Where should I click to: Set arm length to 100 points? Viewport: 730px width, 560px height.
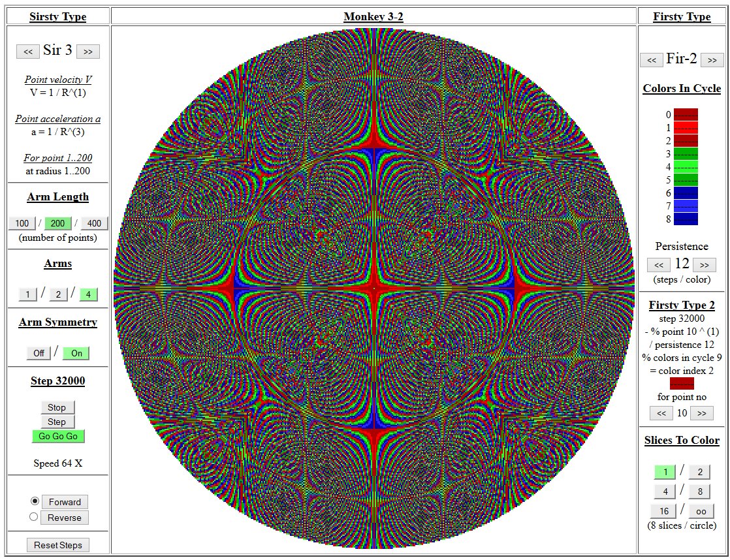coord(22,223)
